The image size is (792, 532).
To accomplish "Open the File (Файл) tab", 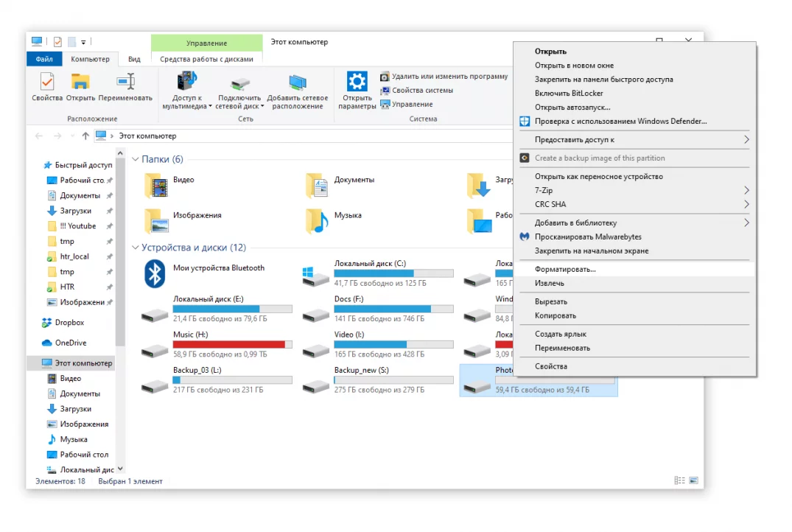I will [43, 59].
